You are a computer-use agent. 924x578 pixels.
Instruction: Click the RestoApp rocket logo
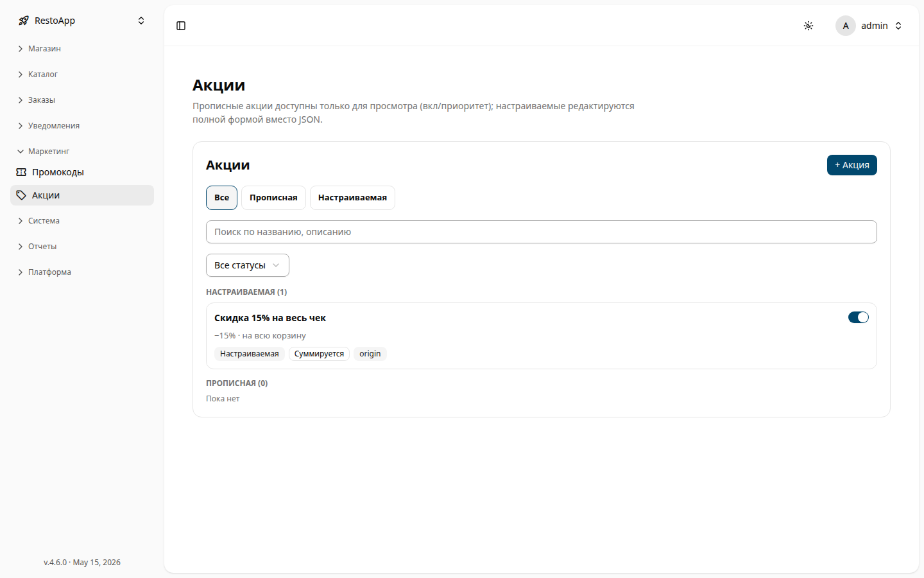[24, 21]
